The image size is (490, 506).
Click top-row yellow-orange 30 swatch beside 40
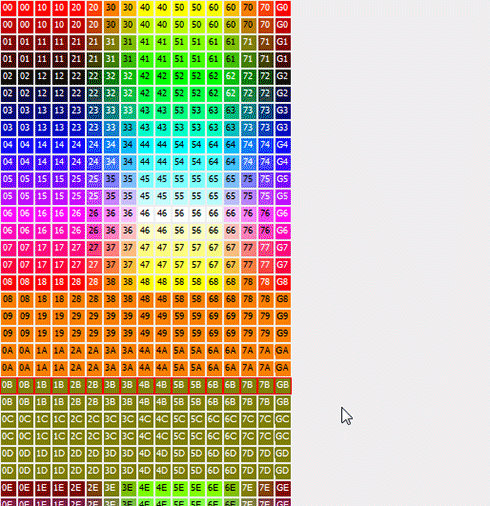click(128, 8)
